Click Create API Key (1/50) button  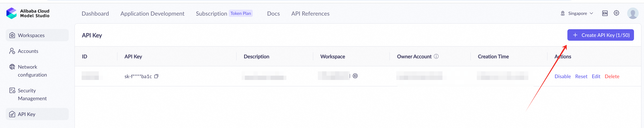pyautogui.click(x=600, y=35)
